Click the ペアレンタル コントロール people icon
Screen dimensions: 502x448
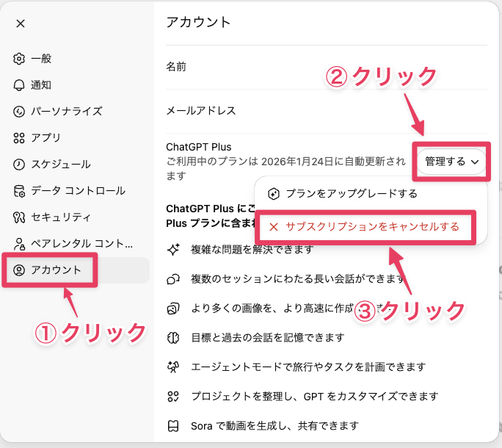pos(19,243)
